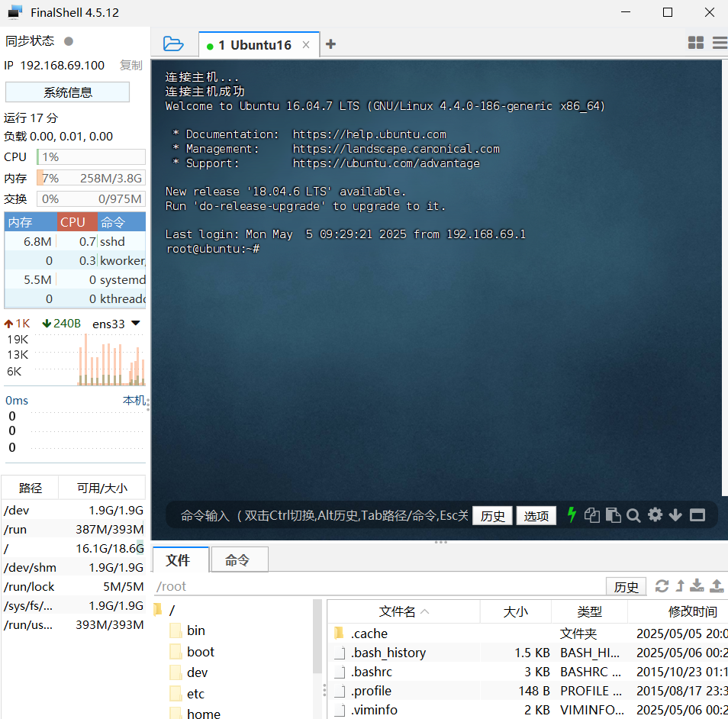Sort by 大小 column header
The height and width of the screenshot is (719, 728).
(515, 611)
